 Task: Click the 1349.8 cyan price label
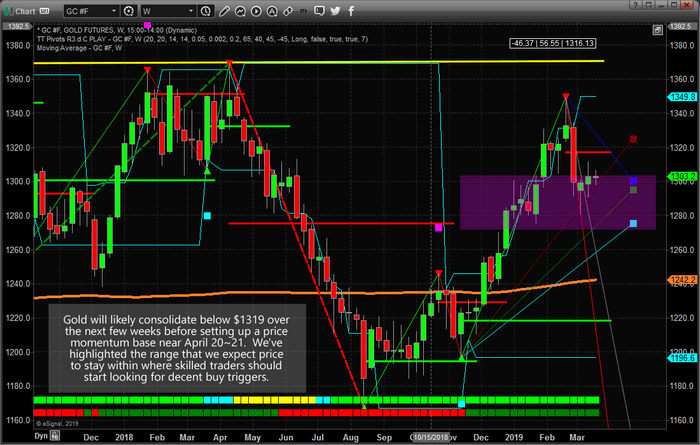[x=682, y=97]
